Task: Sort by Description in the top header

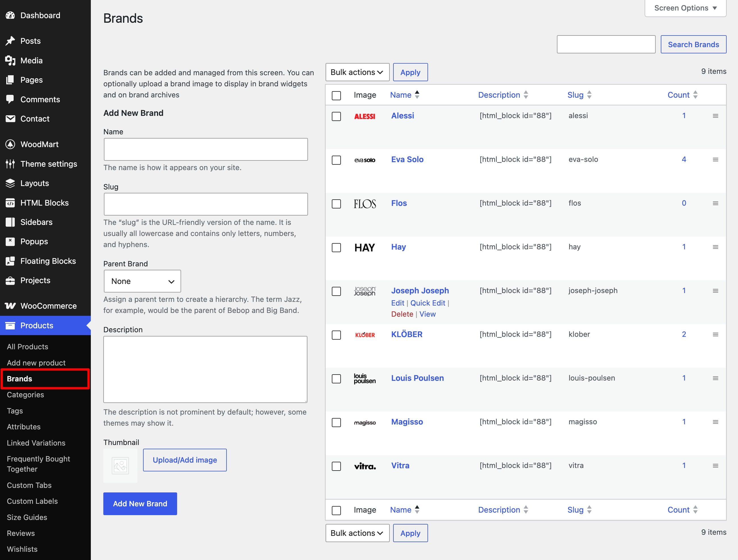Action: pos(503,95)
